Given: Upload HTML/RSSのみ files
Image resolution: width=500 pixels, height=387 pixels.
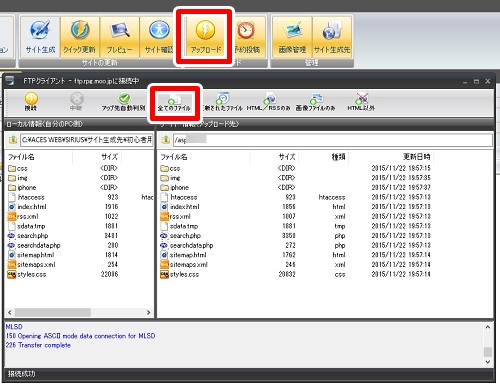Looking at the screenshot, I should click(x=268, y=102).
